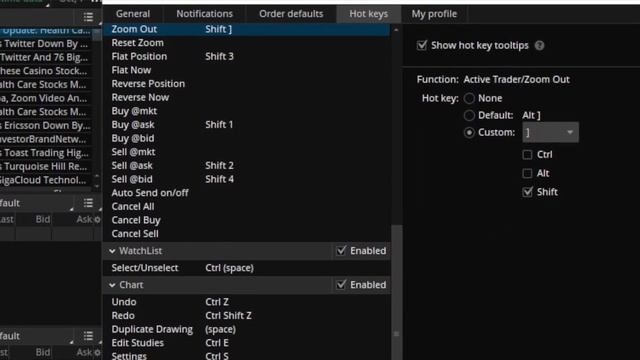Select the Hot keys tab
Viewport: 640px width, 360px height.
369,14
